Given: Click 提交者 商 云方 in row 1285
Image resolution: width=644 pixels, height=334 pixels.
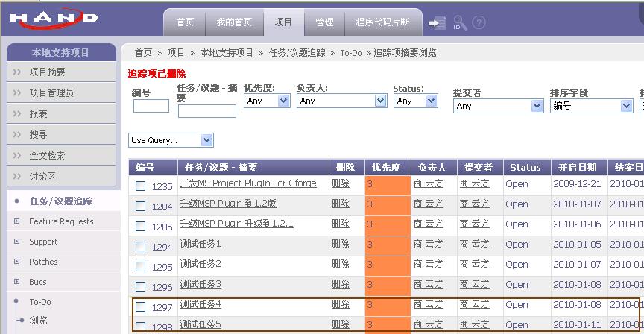Looking at the screenshot, I should [474, 224].
